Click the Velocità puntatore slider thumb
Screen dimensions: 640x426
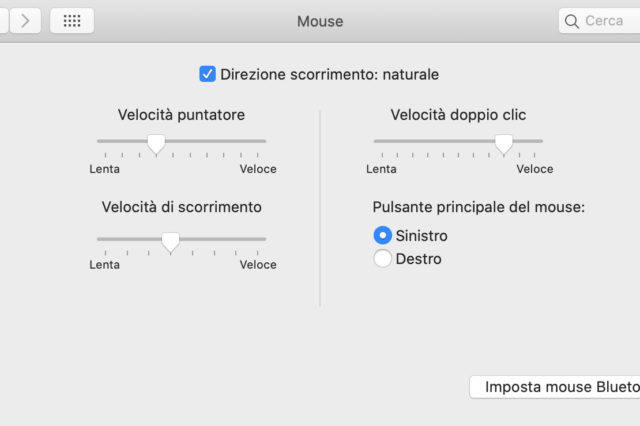click(x=155, y=143)
